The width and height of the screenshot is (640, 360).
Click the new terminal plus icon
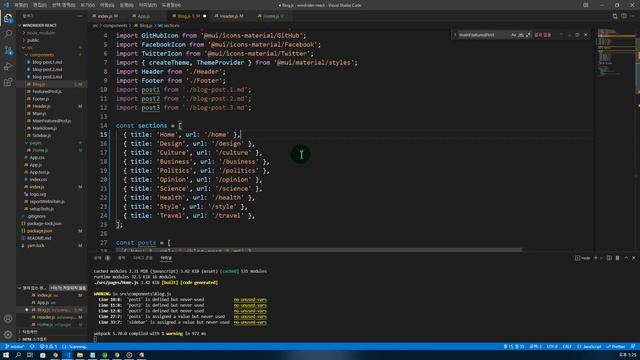point(596,258)
